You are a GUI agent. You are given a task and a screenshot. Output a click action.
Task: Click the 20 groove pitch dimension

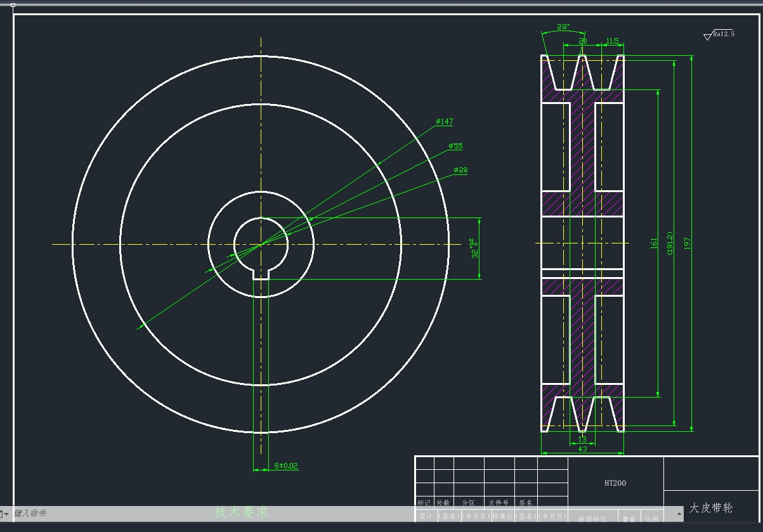click(583, 41)
